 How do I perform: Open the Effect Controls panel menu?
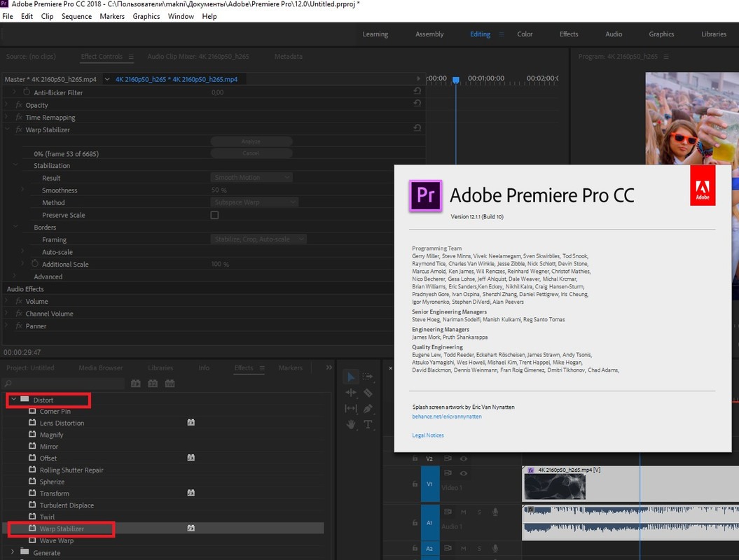[x=131, y=57]
